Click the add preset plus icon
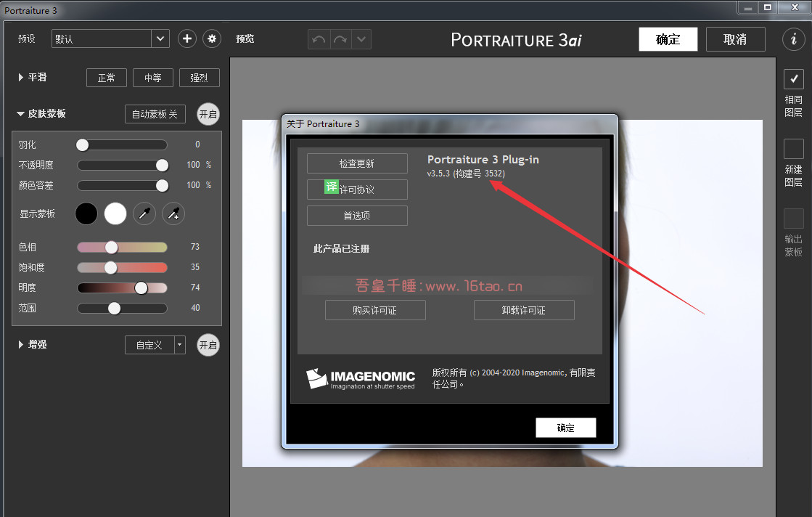Screen dimensions: 812x517 [187, 38]
